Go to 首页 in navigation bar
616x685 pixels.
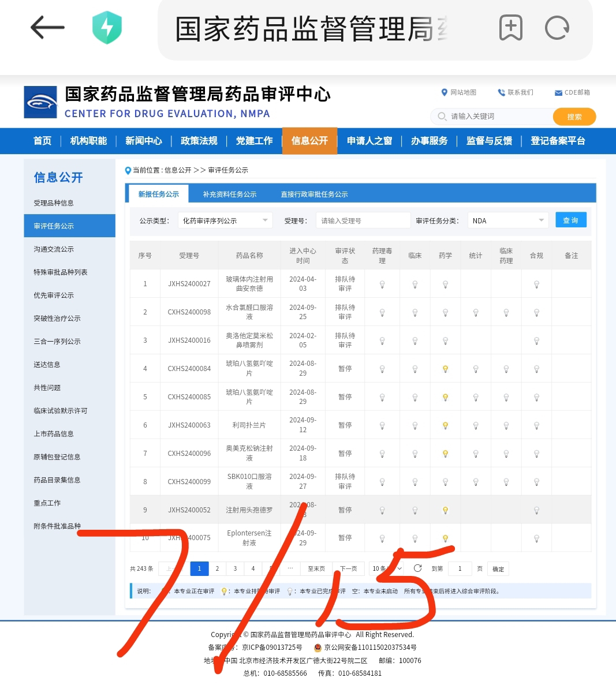point(42,141)
